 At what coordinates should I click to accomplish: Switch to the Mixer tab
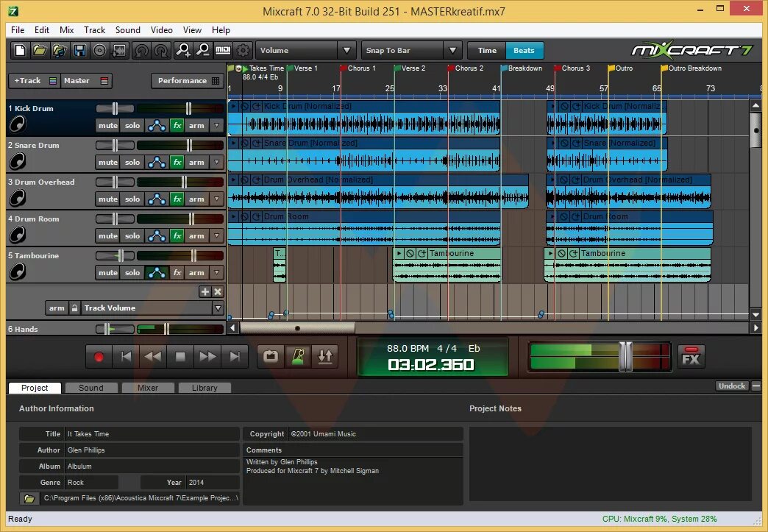(148, 388)
